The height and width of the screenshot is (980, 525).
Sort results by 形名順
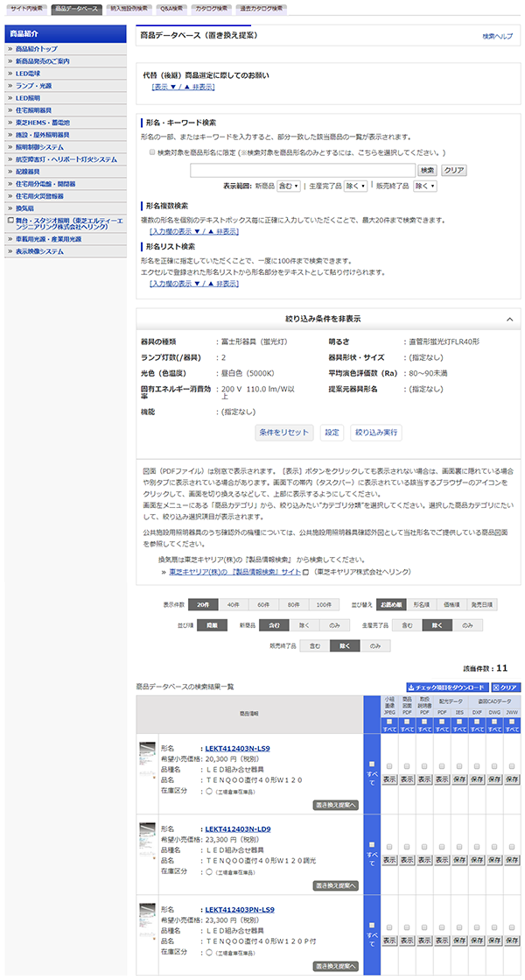point(422,605)
